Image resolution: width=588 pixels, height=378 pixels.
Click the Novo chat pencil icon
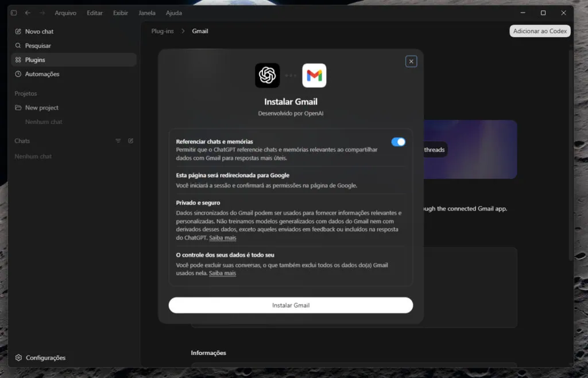[x=18, y=32]
